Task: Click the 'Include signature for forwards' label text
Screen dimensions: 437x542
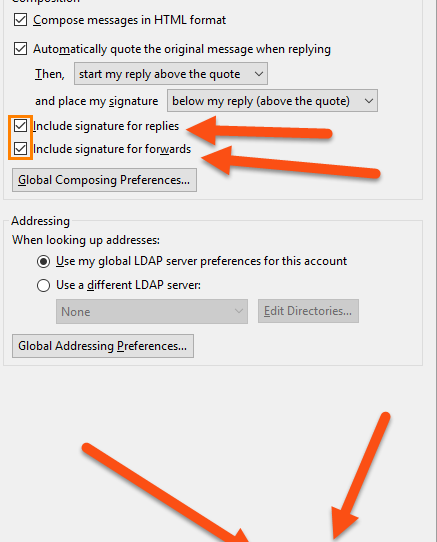Action: tap(112, 149)
